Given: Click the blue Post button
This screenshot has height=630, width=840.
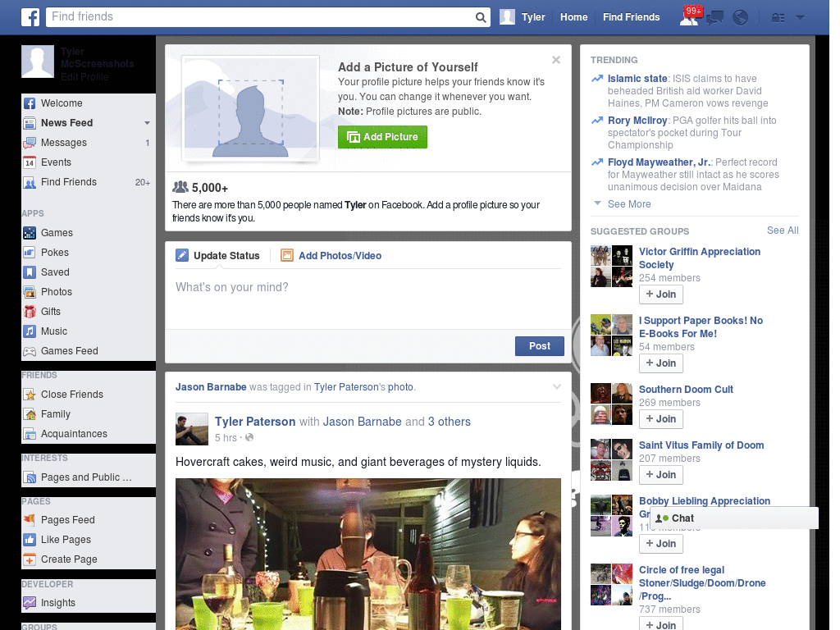Looking at the screenshot, I should (x=540, y=346).
